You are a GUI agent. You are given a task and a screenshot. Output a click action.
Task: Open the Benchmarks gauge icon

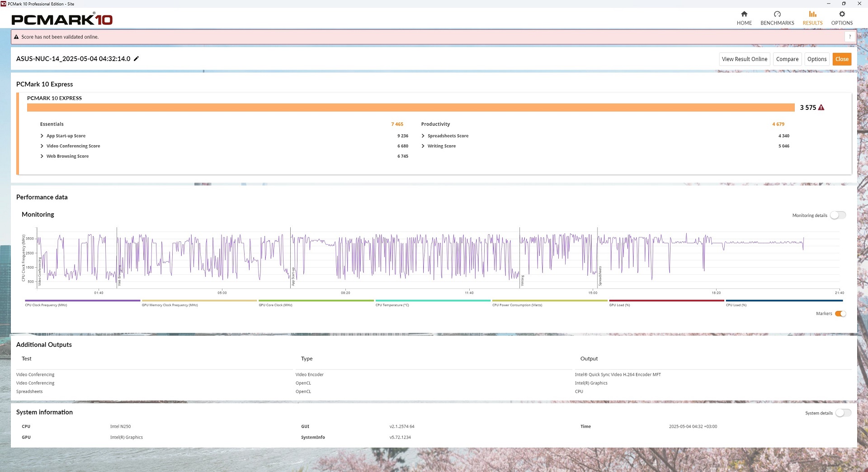pos(777,14)
